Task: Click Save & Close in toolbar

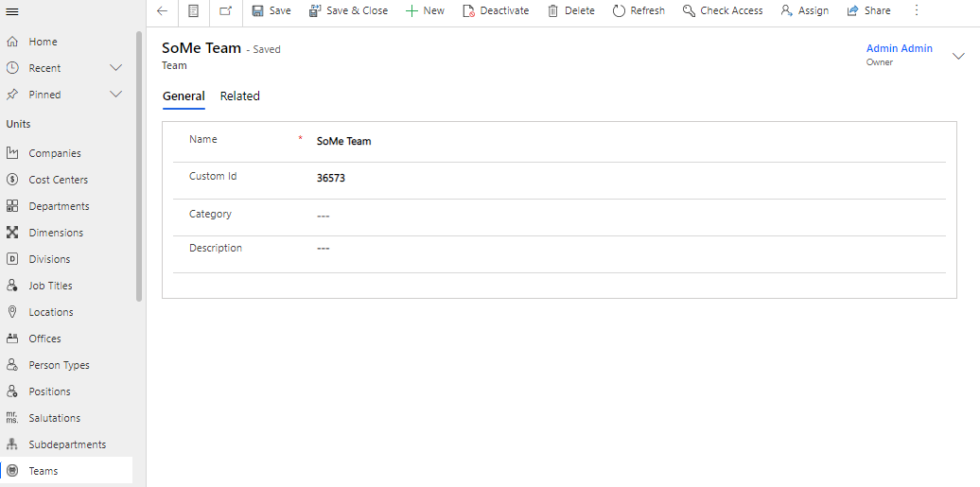Action: (348, 11)
